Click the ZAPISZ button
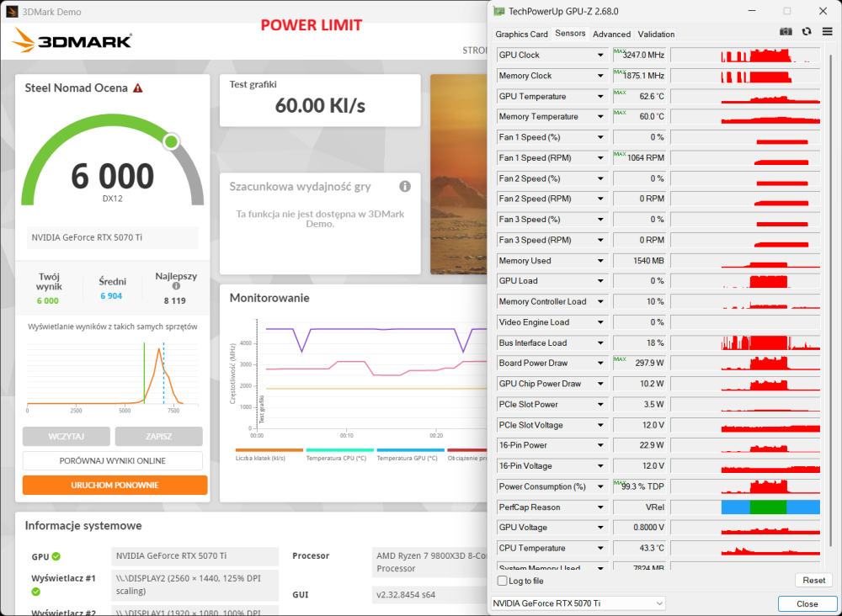842x616 pixels. (x=159, y=436)
